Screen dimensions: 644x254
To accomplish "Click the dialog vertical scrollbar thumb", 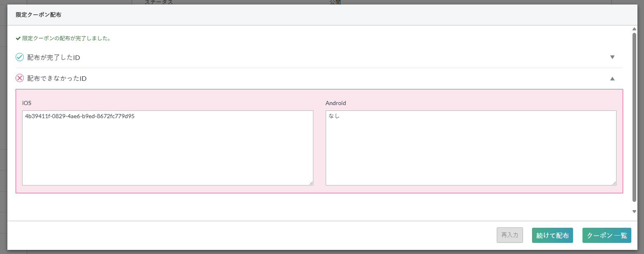I will click(634, 117).
